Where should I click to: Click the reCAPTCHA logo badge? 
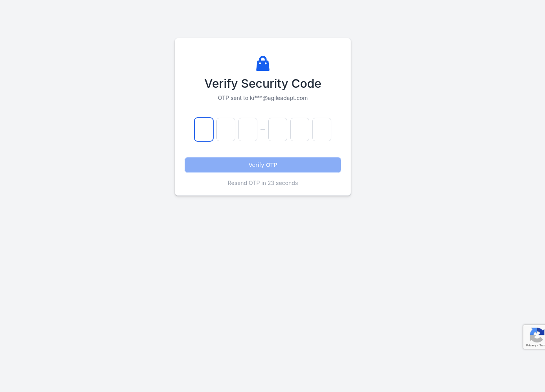[537, 335]
